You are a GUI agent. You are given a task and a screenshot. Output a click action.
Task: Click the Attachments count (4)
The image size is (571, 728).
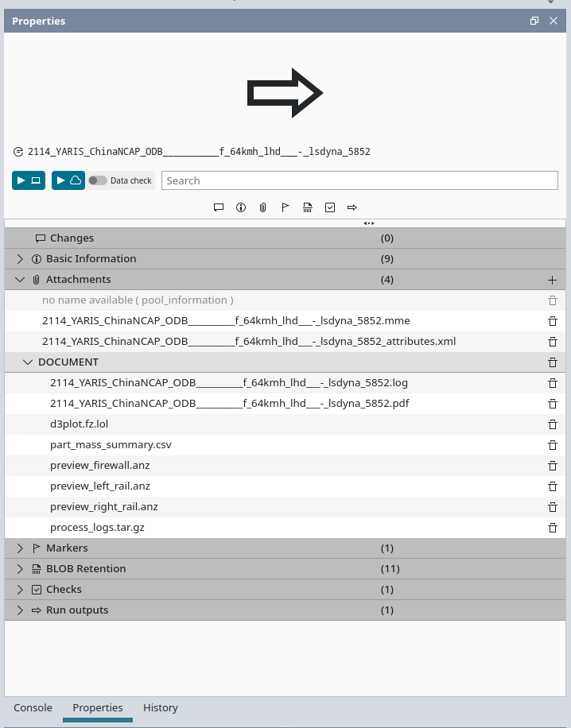click(x=387, y=280)
